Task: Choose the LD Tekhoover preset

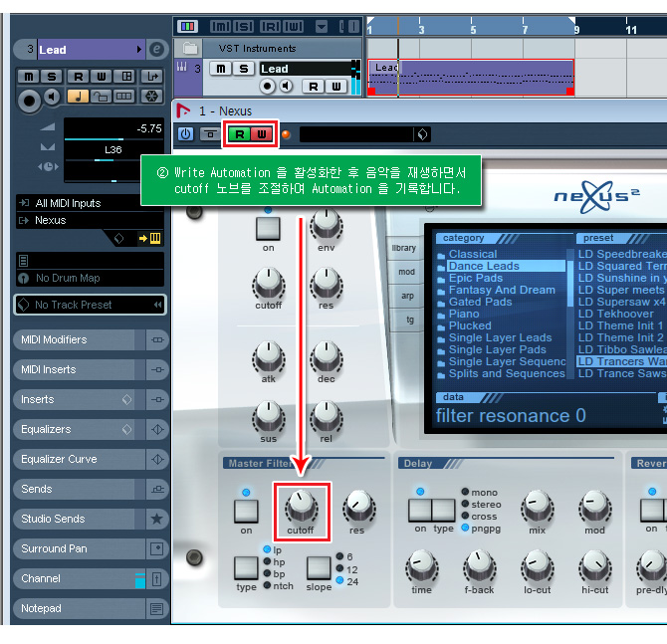Action: point(615,314)
